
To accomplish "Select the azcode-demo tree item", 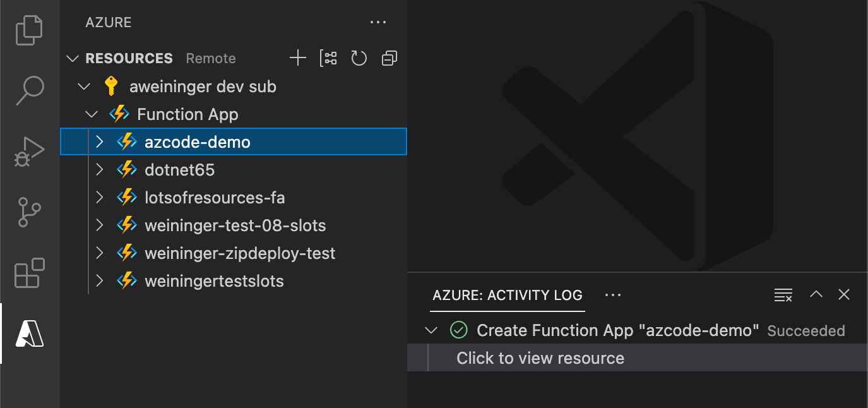I will (x=234, y=141).
